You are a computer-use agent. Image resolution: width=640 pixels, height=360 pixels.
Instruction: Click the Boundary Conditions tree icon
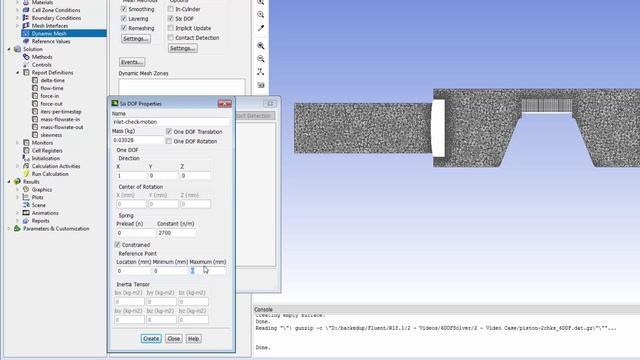(x=26, y=18)
